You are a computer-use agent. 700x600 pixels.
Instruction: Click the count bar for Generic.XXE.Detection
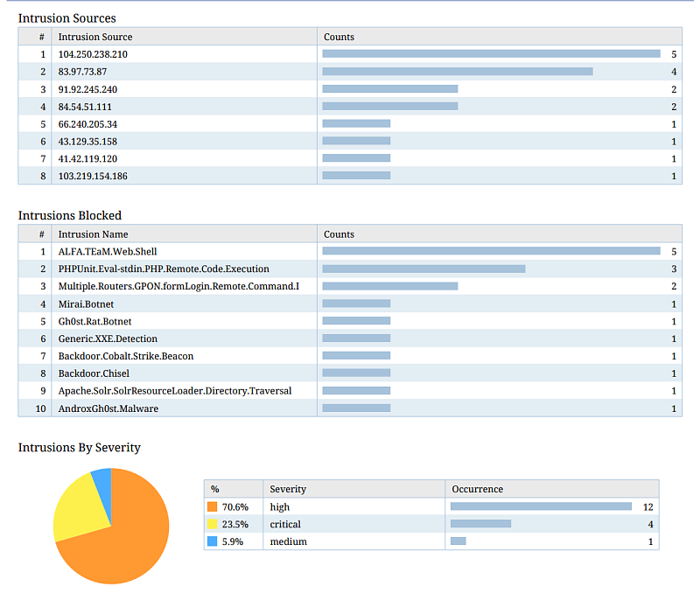356,338
